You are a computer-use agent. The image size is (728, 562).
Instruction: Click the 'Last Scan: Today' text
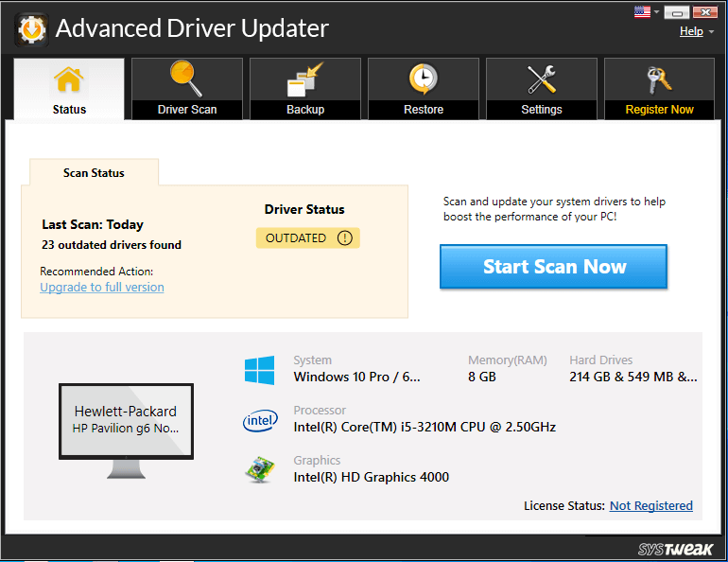click(x=93, y=224)
